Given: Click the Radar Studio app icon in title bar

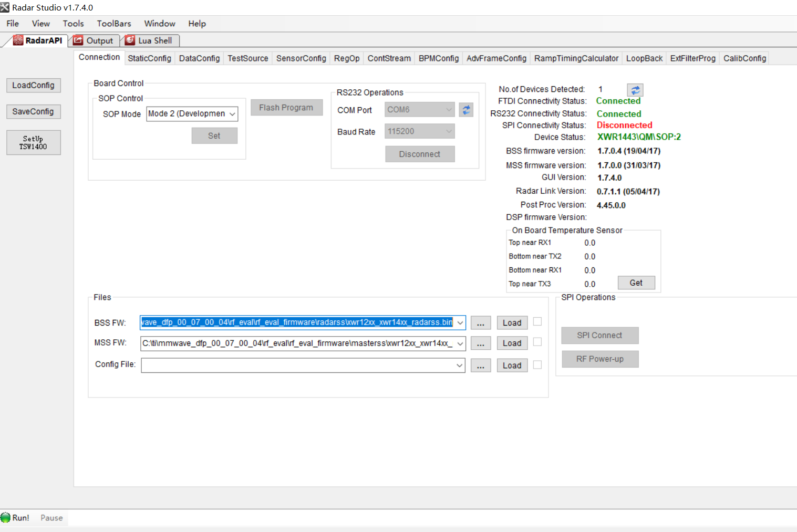Looking at the screenshot, I should 5,7.
